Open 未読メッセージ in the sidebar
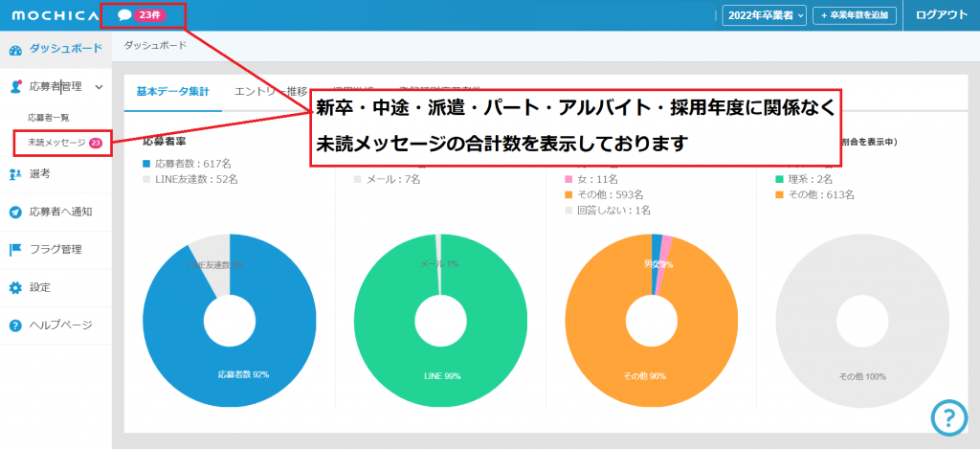This screenshot has height=449, width=980. 56,143
